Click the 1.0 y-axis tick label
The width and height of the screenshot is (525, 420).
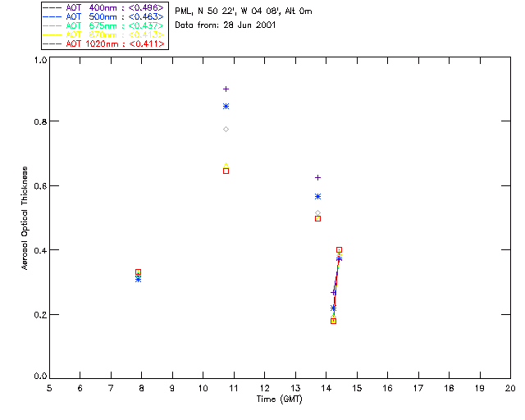pyautogui.click(x=40, y=61)
